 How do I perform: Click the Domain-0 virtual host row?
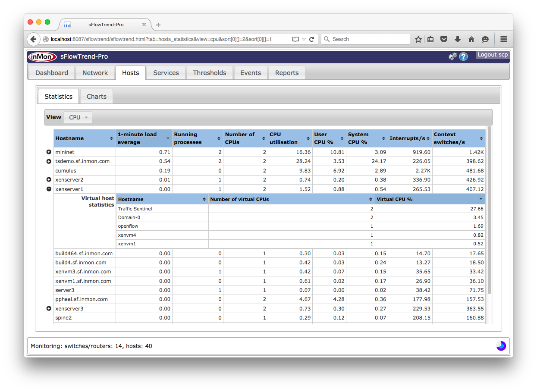[x=301, y=217]
